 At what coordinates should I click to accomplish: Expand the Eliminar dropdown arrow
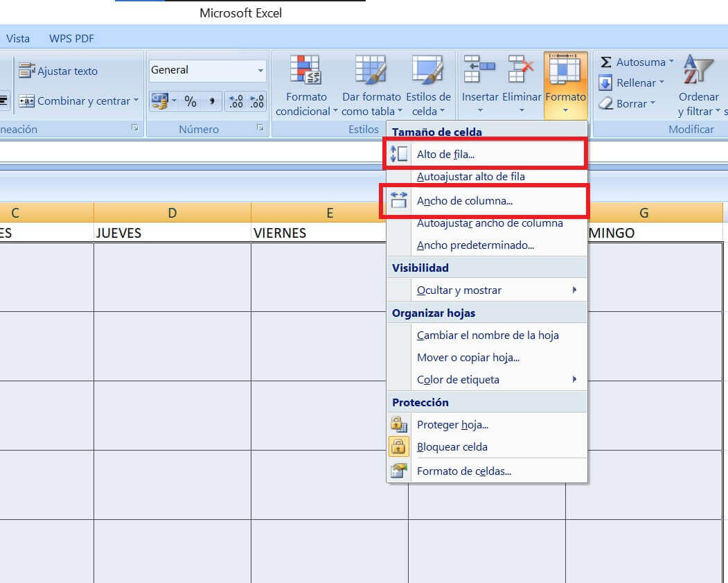coord(522,111)
